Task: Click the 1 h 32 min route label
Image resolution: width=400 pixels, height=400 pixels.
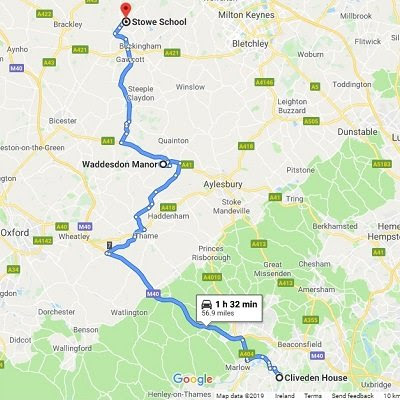Action: (x=236, y=304)
